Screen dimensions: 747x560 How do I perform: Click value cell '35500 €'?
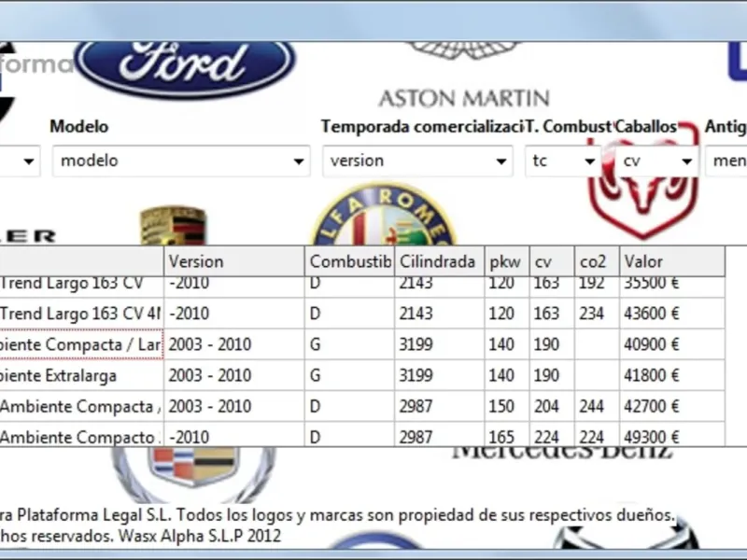point(672,287)
